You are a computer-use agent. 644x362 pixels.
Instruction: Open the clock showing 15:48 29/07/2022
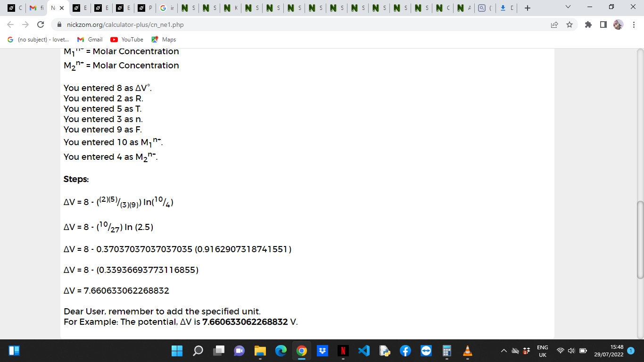click(x=609, y=351)
